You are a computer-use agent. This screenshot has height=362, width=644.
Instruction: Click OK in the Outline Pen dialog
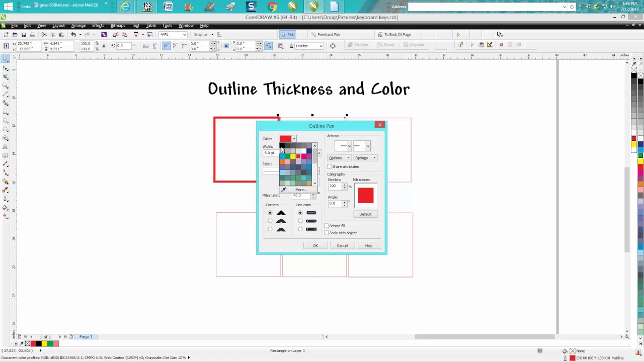(315, 245)
